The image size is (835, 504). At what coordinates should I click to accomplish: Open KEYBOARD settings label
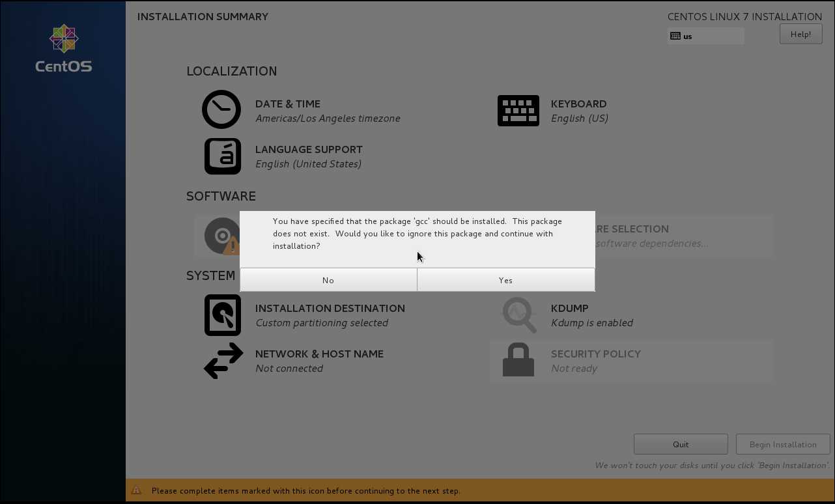[578, 104]
